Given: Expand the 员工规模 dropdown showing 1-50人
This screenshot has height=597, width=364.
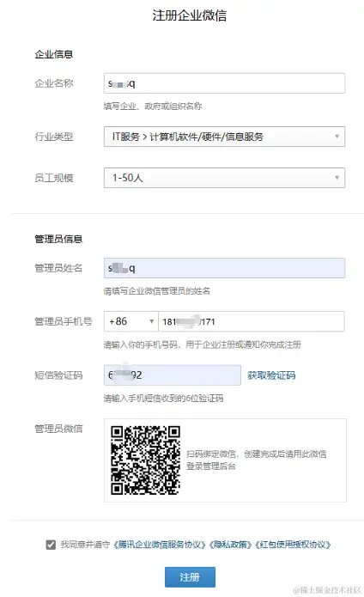Looking at the screenshot, I should click(224, 178).
